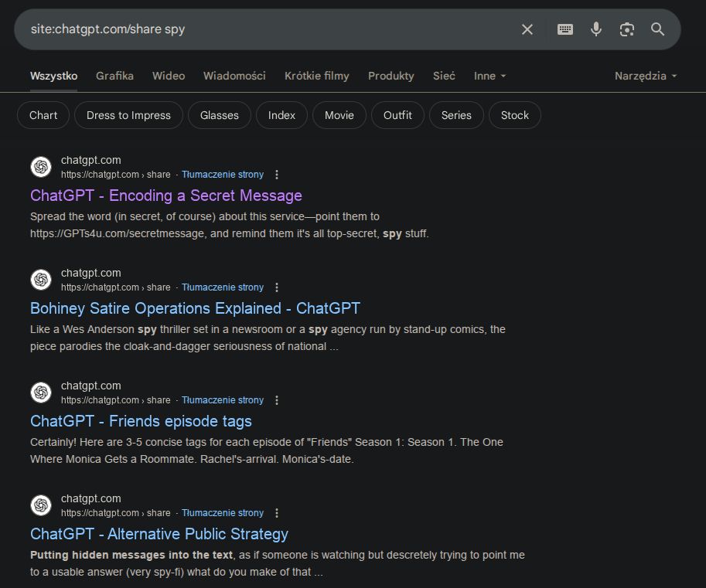
Task: Switch to the Grafika tab
Action: (x=114, y=76)
